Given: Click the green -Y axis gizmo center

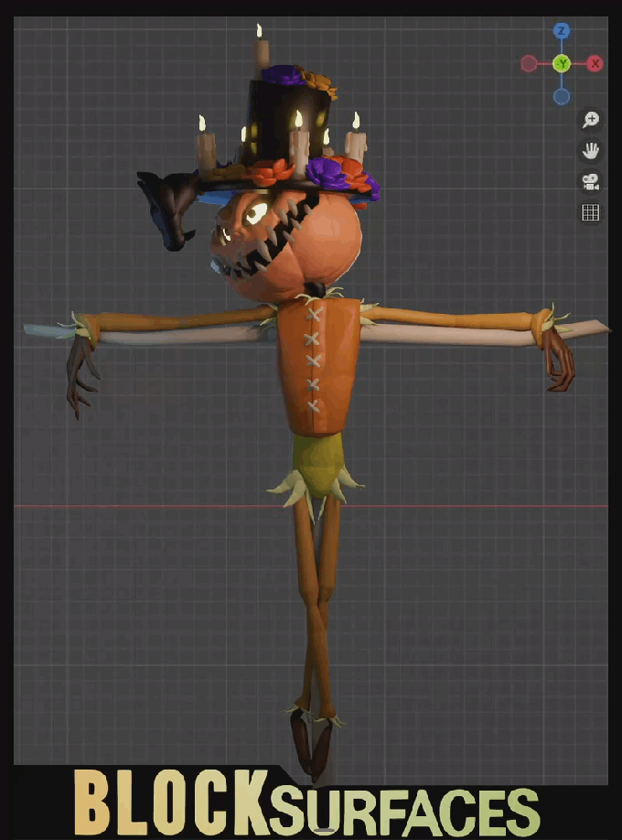Looking at the screenshot, I should 562,63.
